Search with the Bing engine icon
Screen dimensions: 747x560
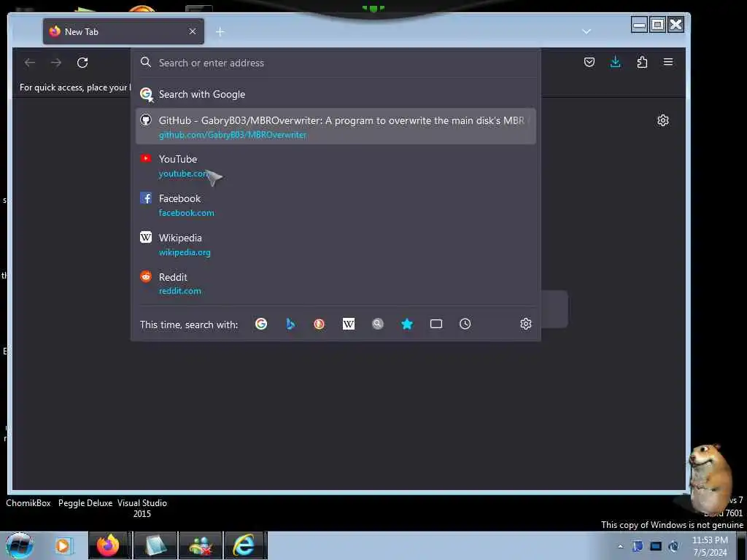[290, 324]
